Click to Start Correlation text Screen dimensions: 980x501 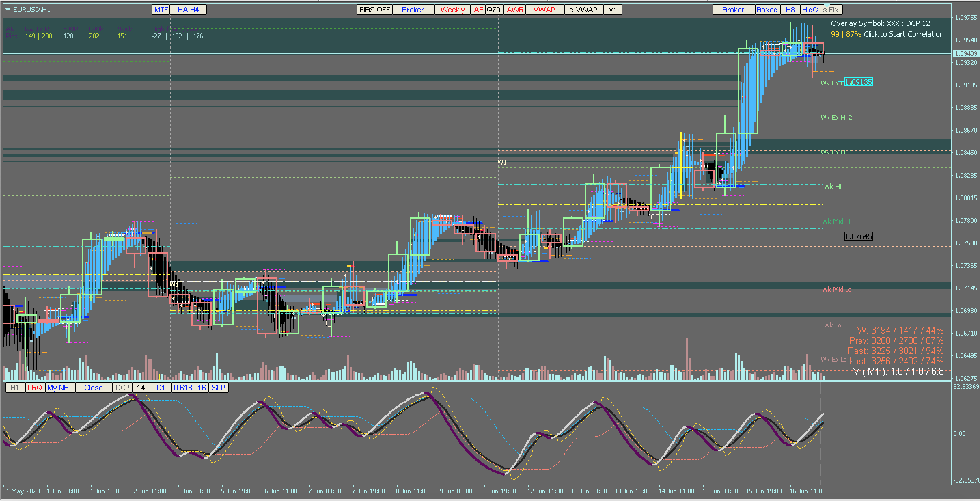point(903,34)
